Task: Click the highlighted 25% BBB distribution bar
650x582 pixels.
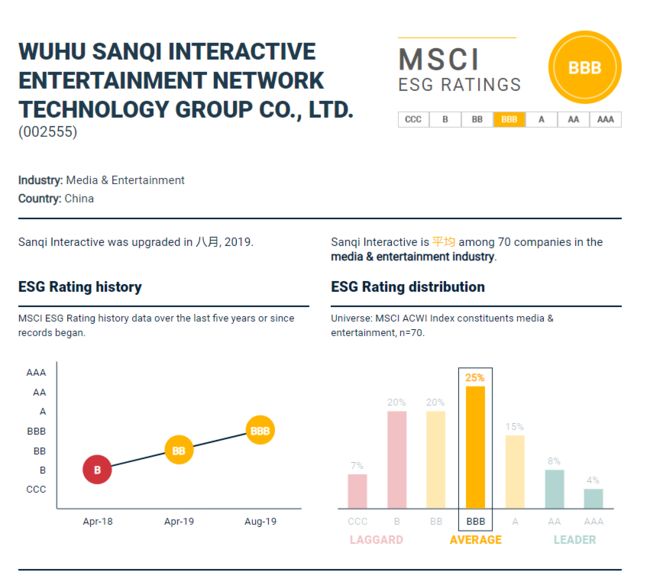Action: (x=475, y=448)
